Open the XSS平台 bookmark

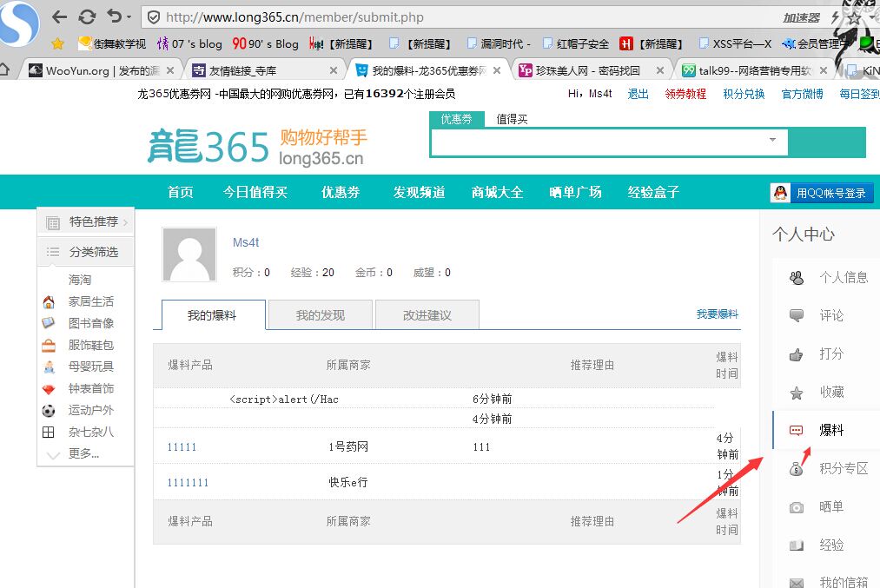point(735,43)
